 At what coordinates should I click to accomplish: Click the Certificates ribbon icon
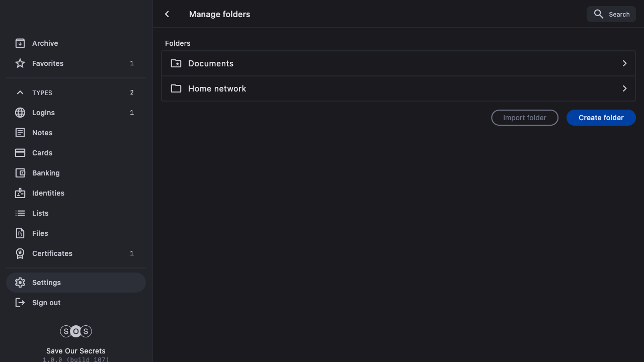pos(20,253)
